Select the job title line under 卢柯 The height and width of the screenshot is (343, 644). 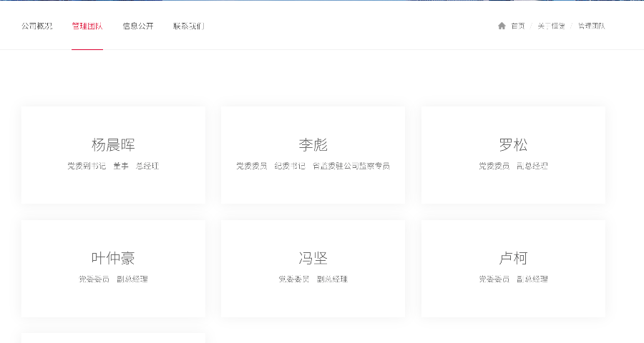(513, 279)
